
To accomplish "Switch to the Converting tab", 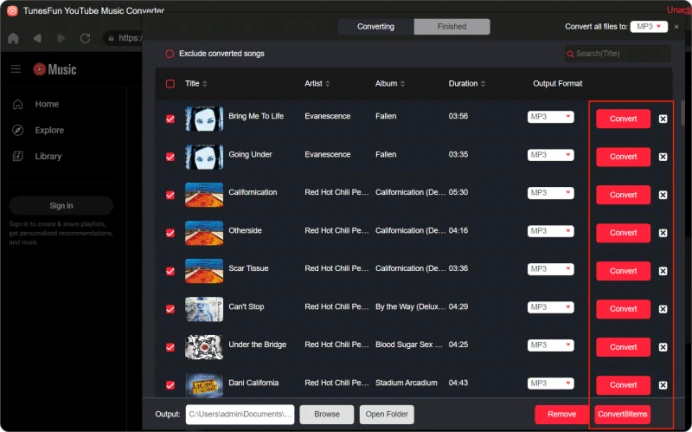I will point(376,26).
